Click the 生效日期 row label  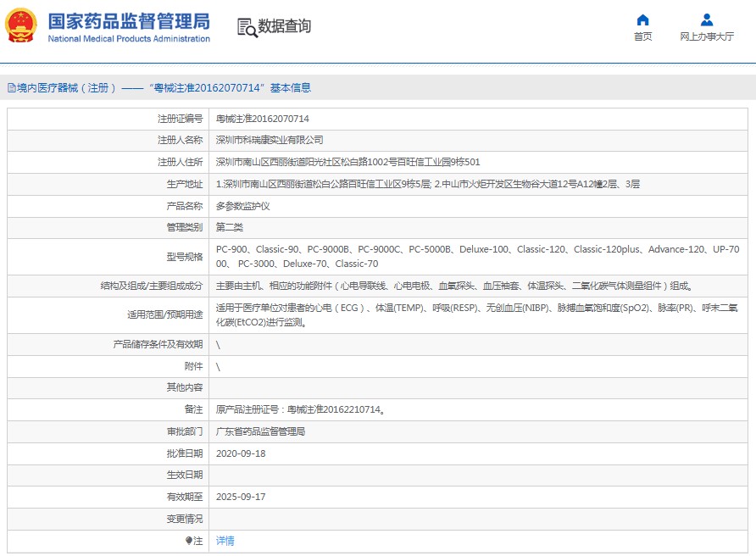[x=185, y=475]
